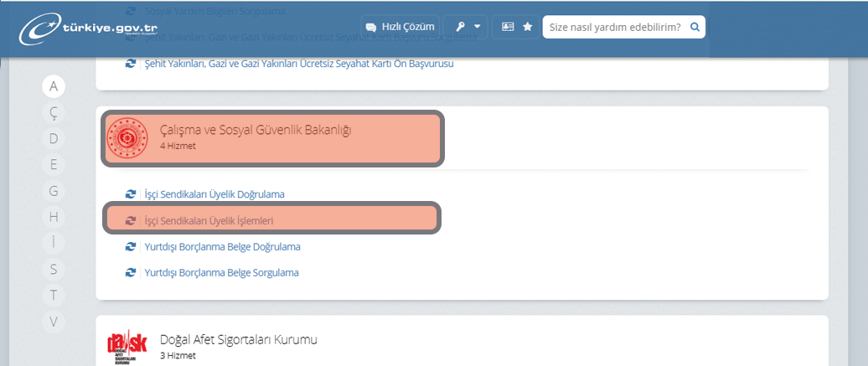Screen dimensions: 868x366
Task: Open İşçi Sendikaları Üyelik Doğrulama service
Action: (x=214, y=194)
